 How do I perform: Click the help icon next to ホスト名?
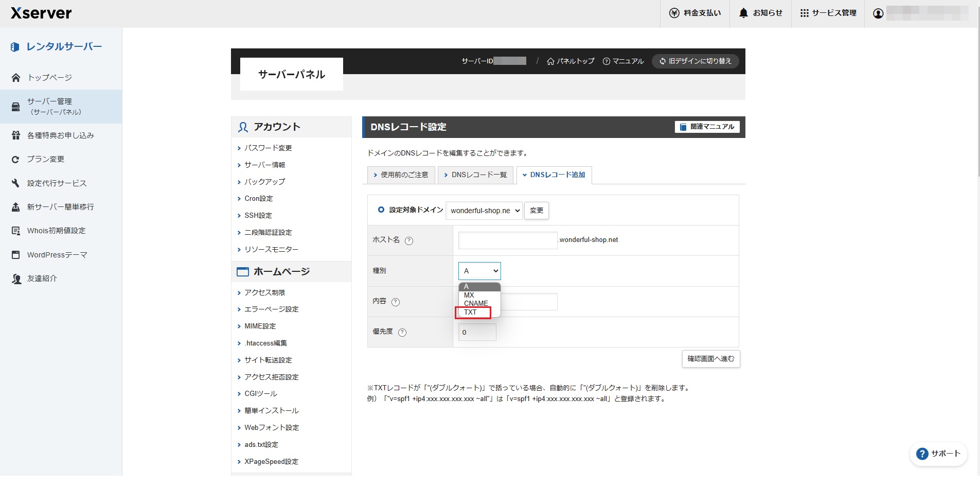point(409,240)
